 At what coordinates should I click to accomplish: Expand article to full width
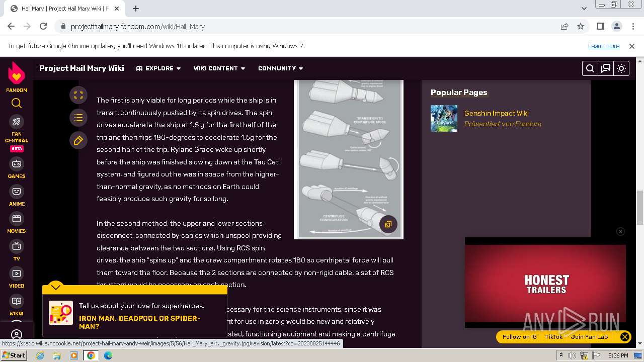(78, 95)
